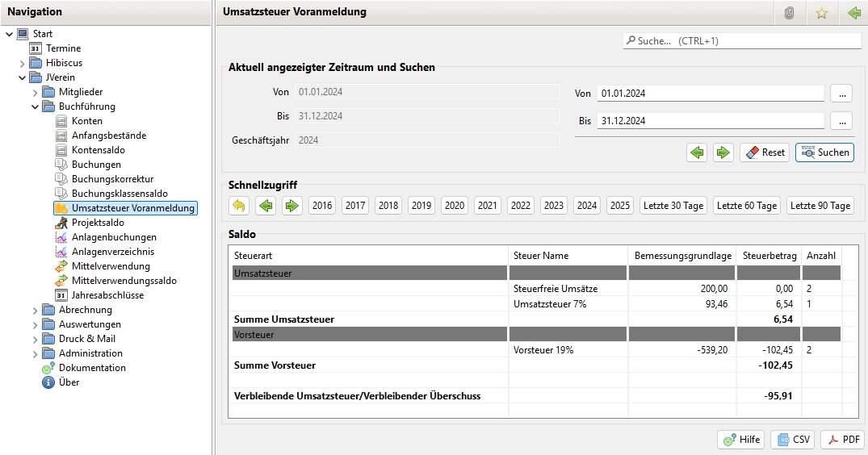The image size is (868, 455).
Task: Export the table as PDF
Action: coord(842,440)
